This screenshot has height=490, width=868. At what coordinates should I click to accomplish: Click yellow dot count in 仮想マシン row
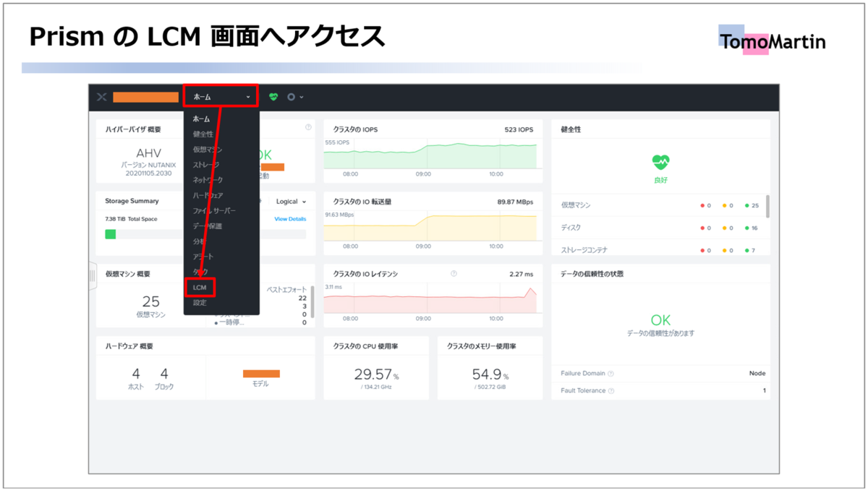click(728, 205)
